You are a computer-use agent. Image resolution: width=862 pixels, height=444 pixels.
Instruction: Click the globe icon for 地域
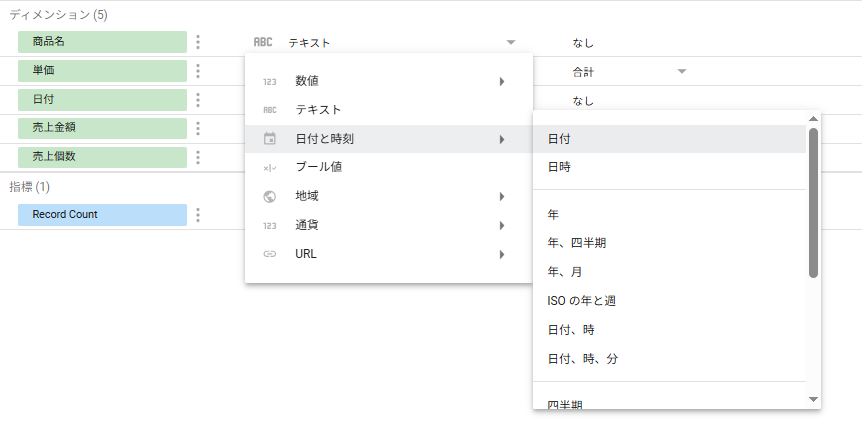269,196
